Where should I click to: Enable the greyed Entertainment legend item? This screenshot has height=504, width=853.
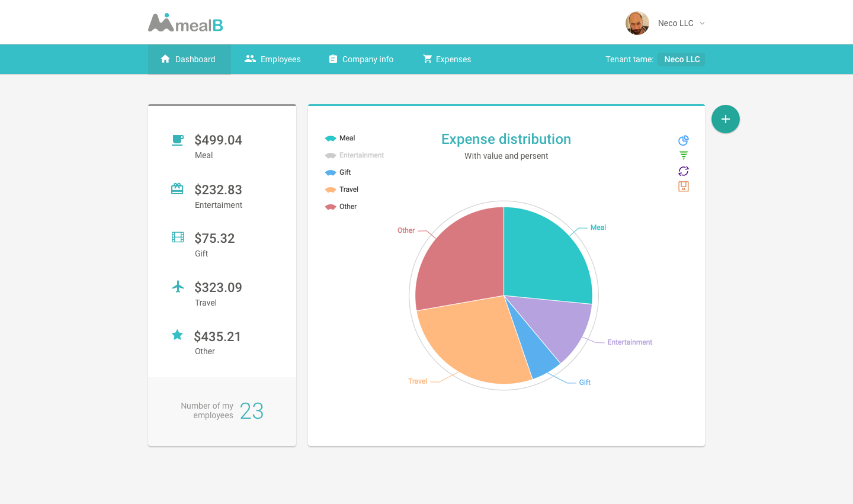354,155
